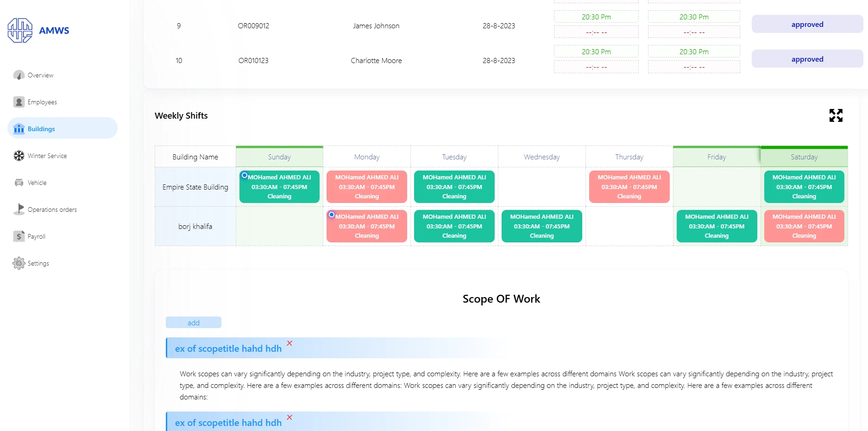Go to Operations orders flag icon
The height and width of the screenshot is (431, 868).
(19, 209)
